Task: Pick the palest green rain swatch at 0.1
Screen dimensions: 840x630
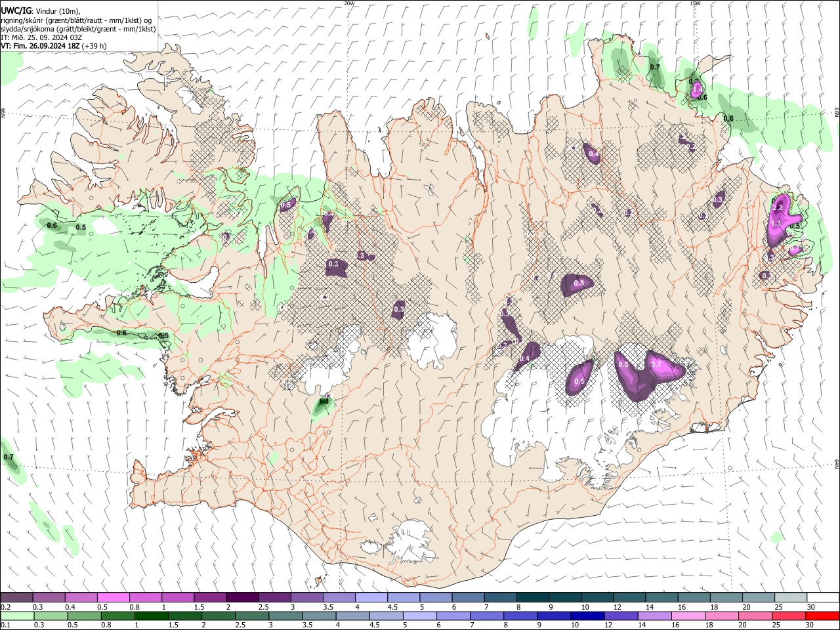Action: click(17, 616)
